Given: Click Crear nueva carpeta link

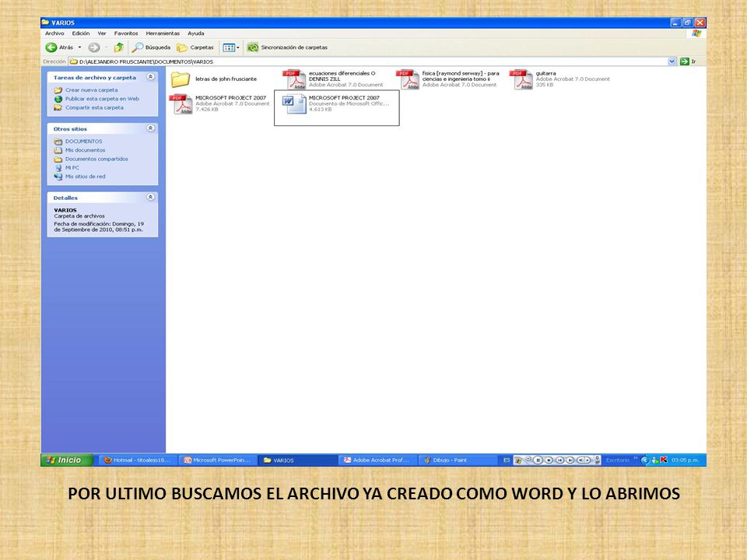Looking at the screenshot, I should click(92, 90).
